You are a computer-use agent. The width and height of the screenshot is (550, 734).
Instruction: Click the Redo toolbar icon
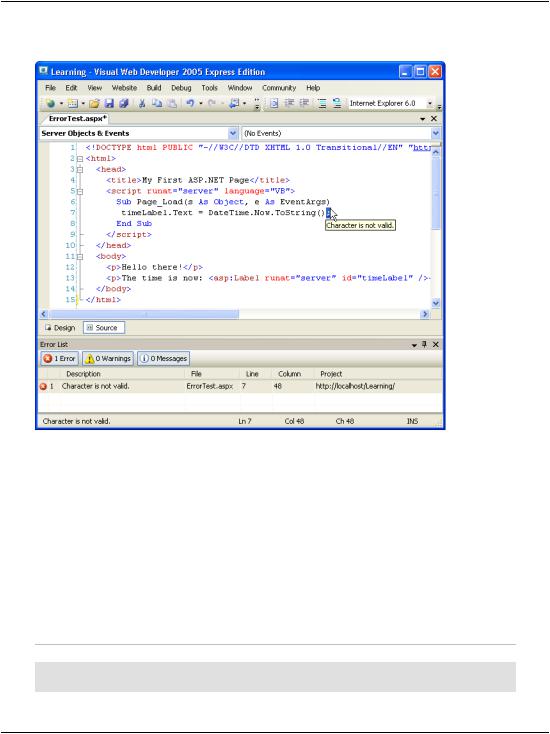(212, 103)
